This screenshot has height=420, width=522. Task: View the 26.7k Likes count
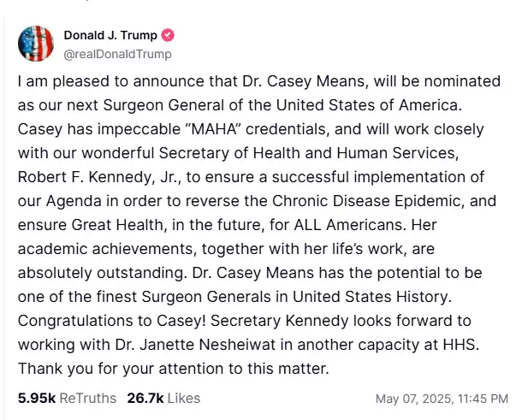[x=145, y=398]
